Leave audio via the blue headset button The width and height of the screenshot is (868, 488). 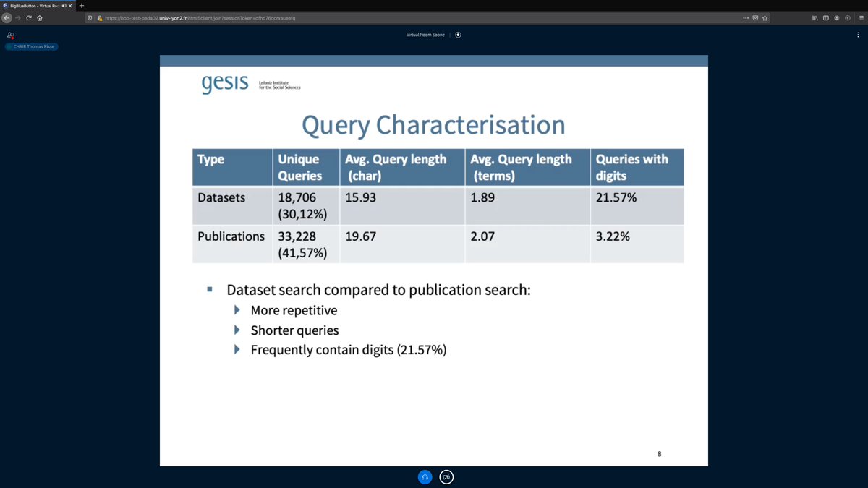425,477
